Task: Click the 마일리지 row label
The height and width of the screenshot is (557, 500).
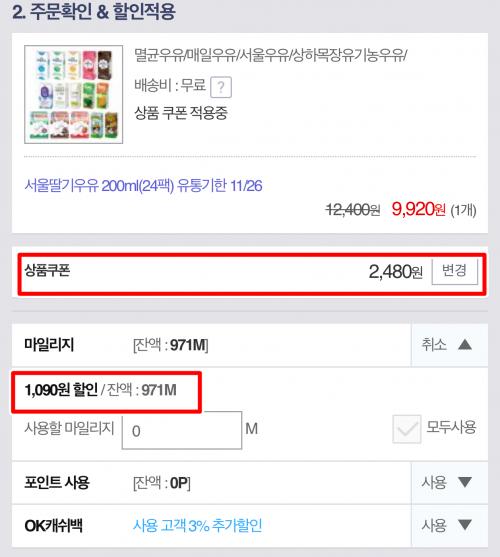Action: click(x=49, y=345)
